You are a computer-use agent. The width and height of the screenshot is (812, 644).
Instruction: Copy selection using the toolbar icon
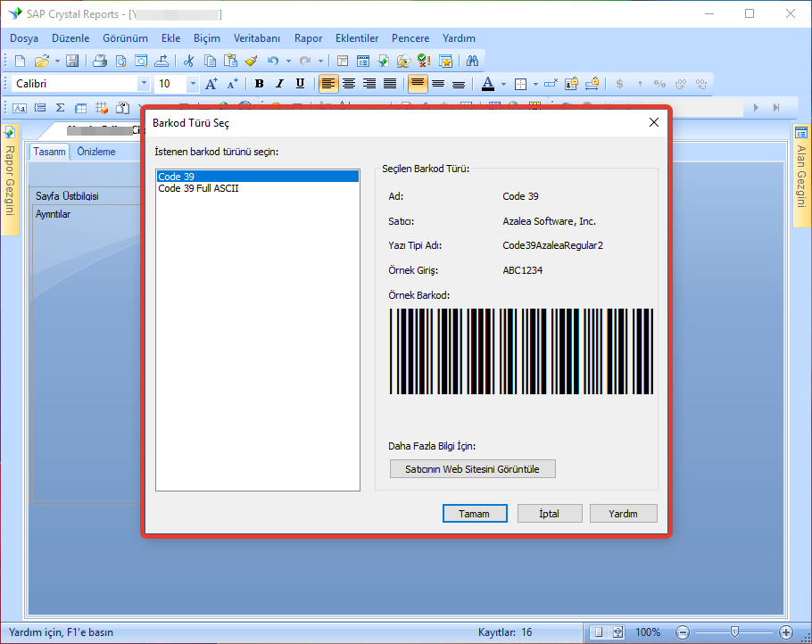210,61
